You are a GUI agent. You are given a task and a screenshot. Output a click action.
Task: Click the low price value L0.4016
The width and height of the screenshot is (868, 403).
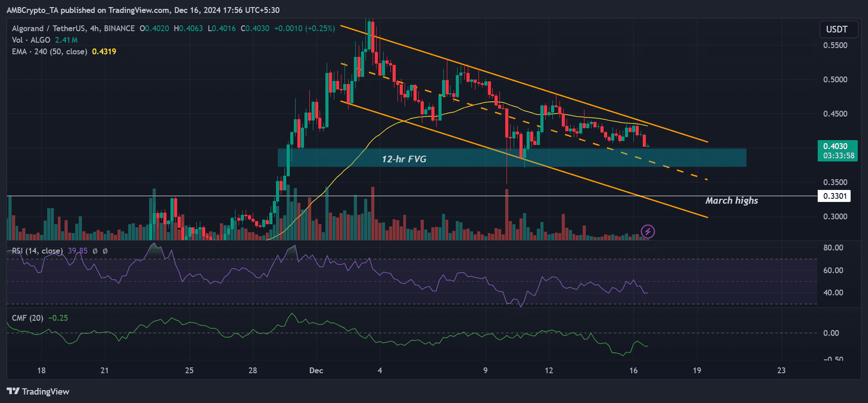tap(222, 28)
